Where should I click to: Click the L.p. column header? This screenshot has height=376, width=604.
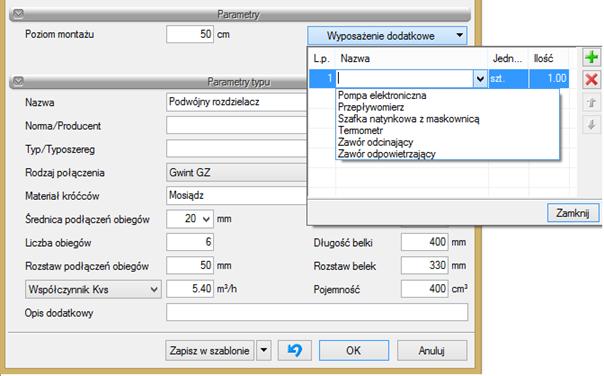[322, 59]
